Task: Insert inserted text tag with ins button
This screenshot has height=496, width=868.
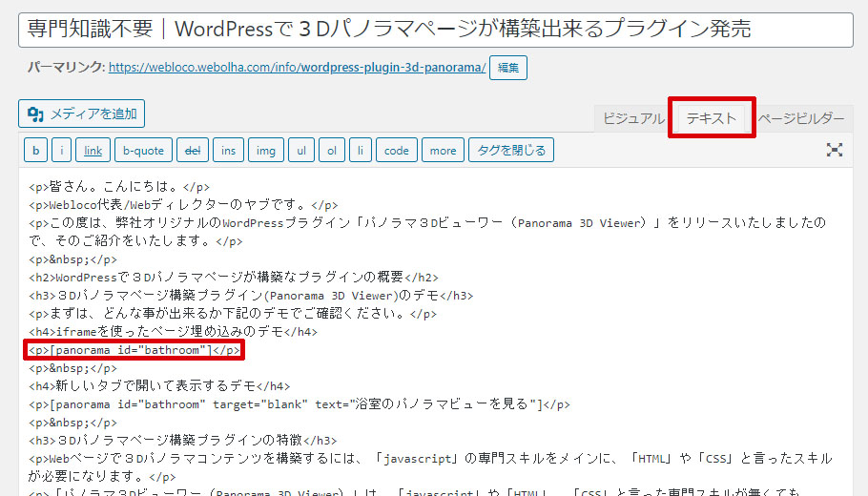Action: pos(228,150)
